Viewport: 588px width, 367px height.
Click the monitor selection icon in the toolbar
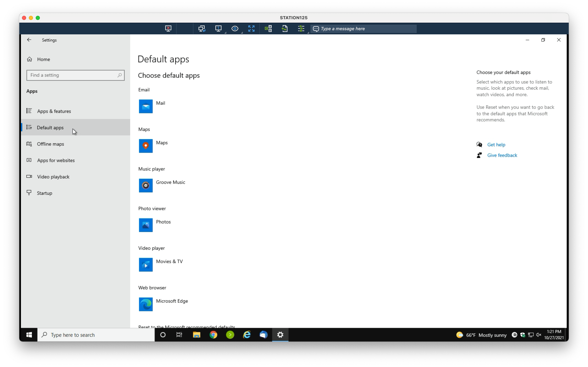tap(218, 29)
